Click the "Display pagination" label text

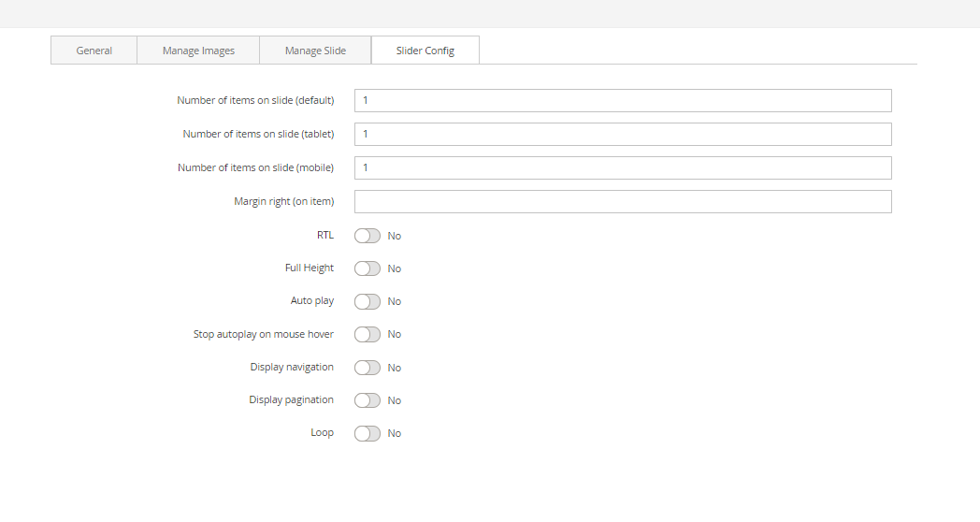[x=291, y=399]
